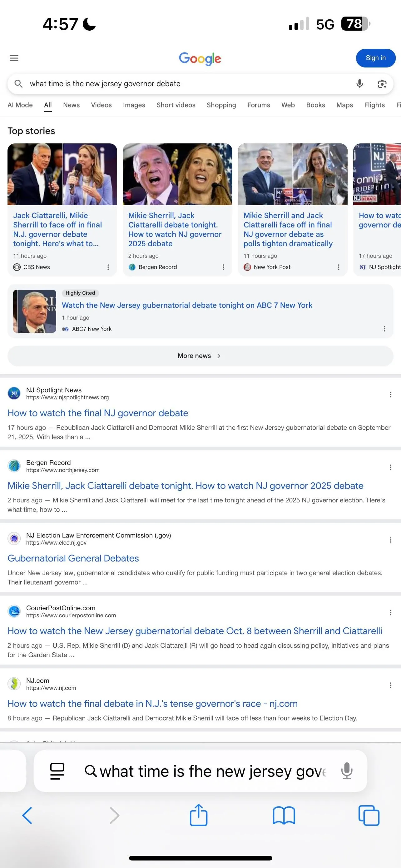Open three-dot menu for NJ Spotlight News result
This screenshot has width=401, height=868.
coord(390,394)
